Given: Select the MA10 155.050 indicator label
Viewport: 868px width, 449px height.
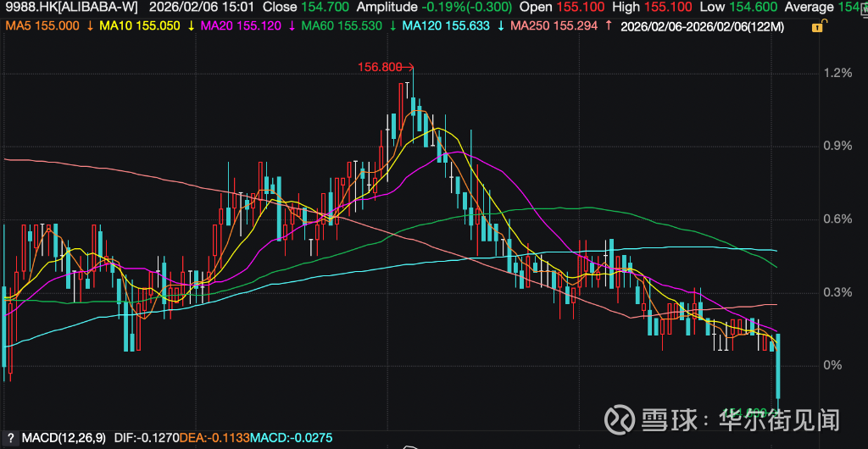Looking at the screenshot, I should (142, 26).
